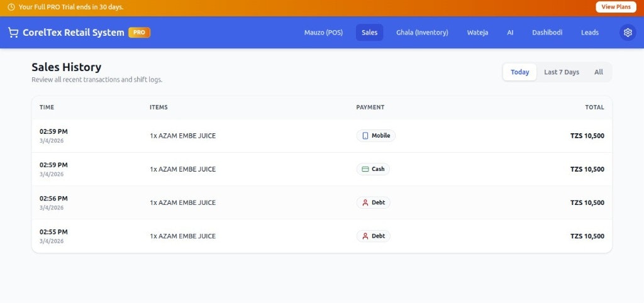Click the PAYMENT column header
Image resolution: width=644 pixels, height=303 pixels.
(370, 107)
